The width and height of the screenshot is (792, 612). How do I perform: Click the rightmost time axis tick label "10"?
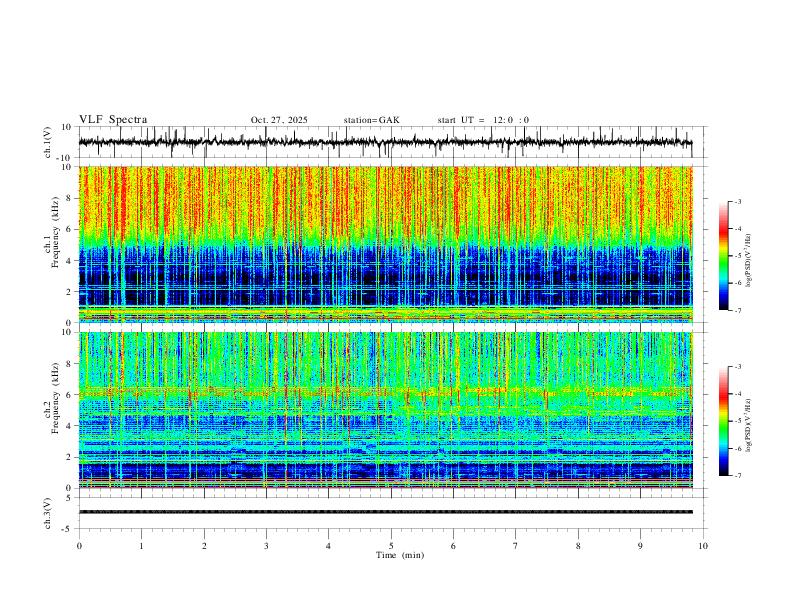[x=703, y=546]
